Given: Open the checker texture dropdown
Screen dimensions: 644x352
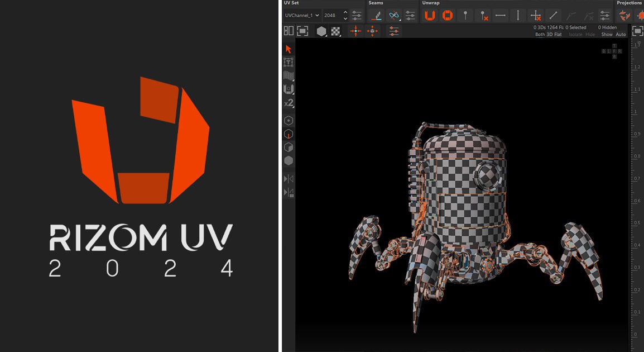Looking at the screenshot, I should (x=336, y=31).
